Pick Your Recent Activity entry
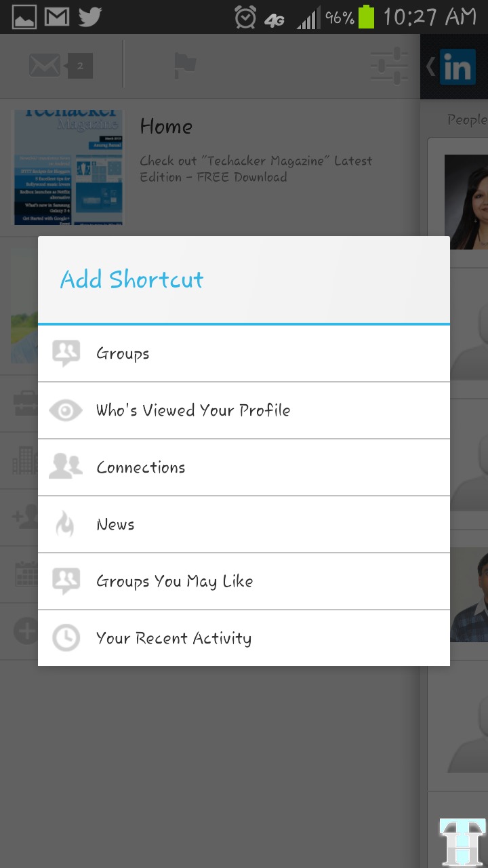The width and height of the screenshot is (488, 868). coord(174,638)
